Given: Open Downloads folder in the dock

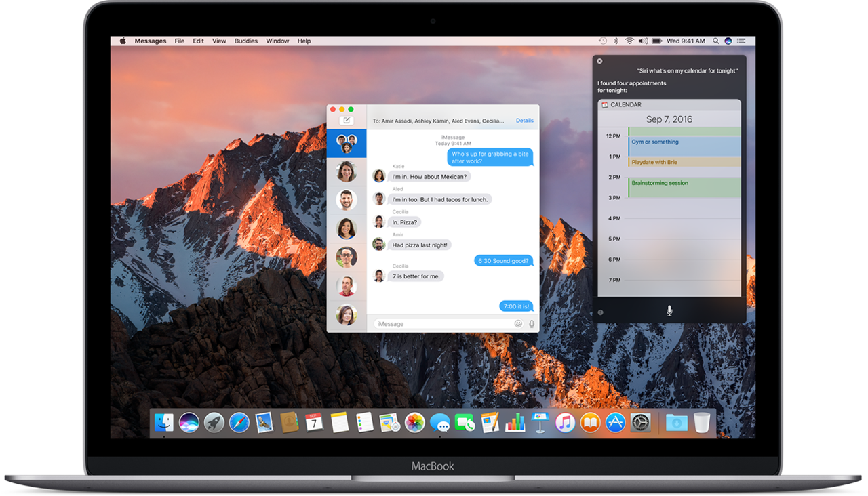Looking at the screenshot, I should click(676, 423).
